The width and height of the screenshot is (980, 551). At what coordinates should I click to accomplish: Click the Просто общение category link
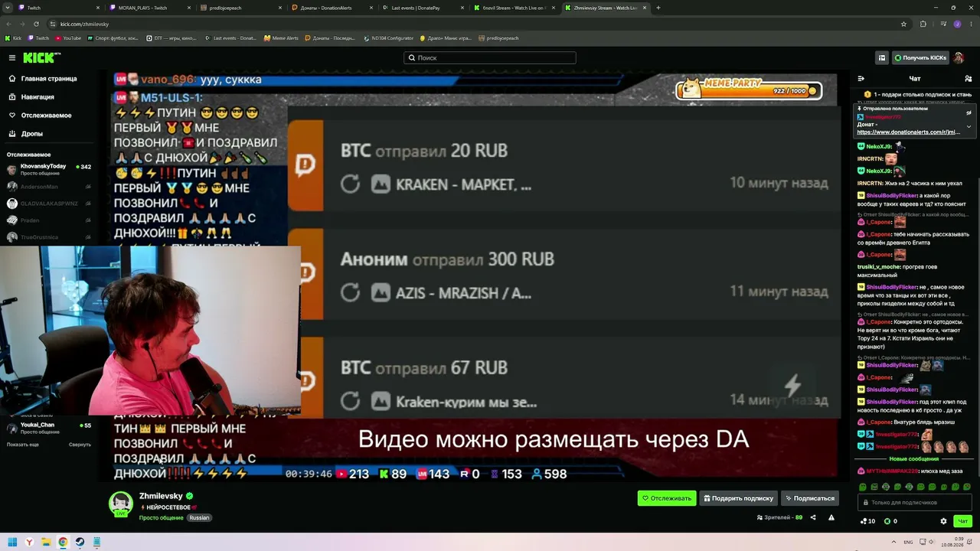pyautogui.click(x=161, y=517)
